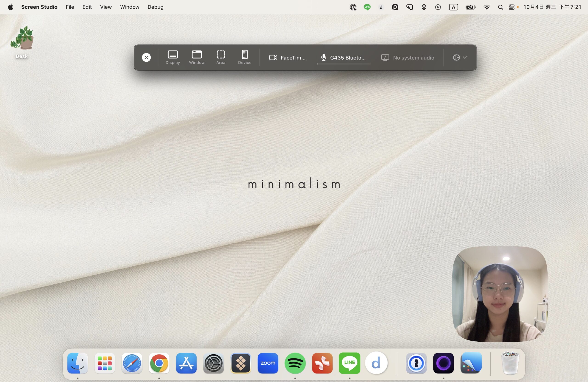Select Window recording mode
This screenshot has width=588, height=382.
197,58
